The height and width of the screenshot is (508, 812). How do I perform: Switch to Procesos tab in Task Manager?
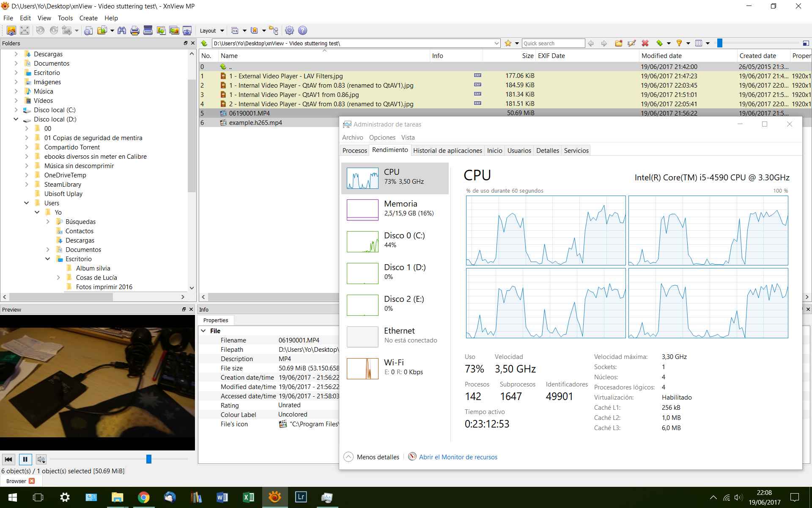(354, 151)
